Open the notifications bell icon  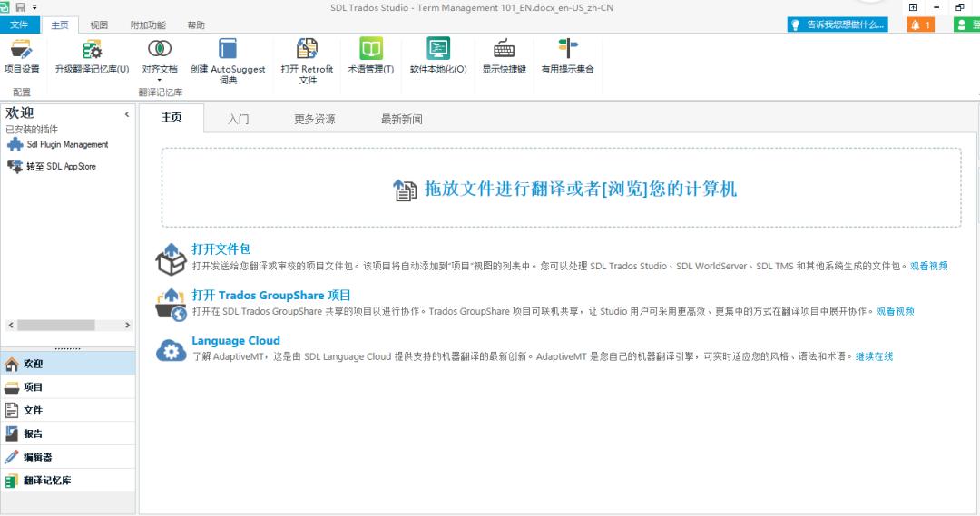pos(921,24)
